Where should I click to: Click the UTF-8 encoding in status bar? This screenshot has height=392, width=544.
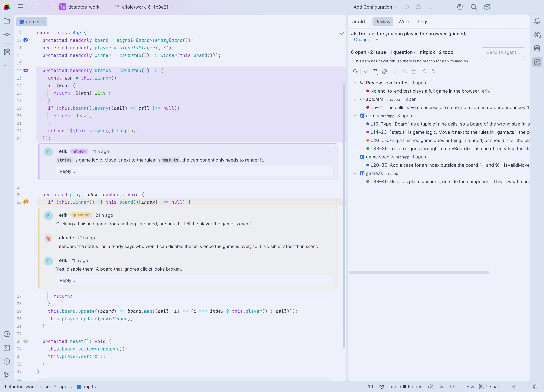[x=467, y=387]
